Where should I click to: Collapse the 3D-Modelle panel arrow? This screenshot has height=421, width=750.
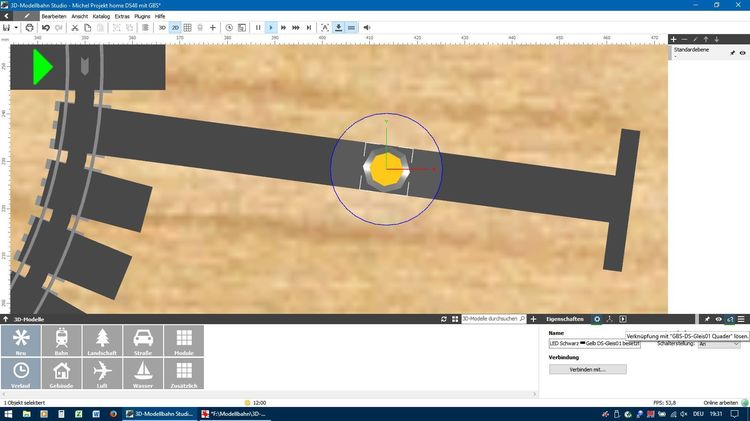(x=5, y=319)
